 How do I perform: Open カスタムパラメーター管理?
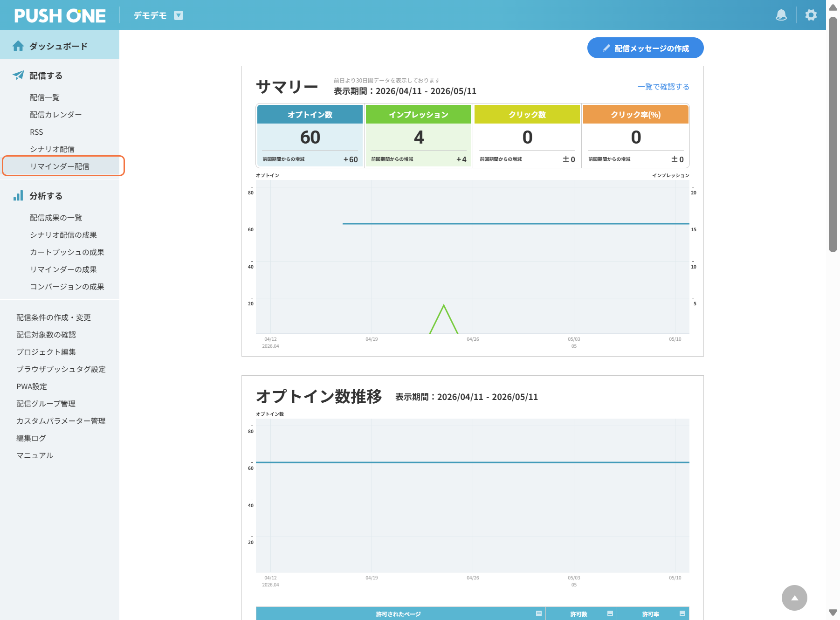(x=61, y=421)
